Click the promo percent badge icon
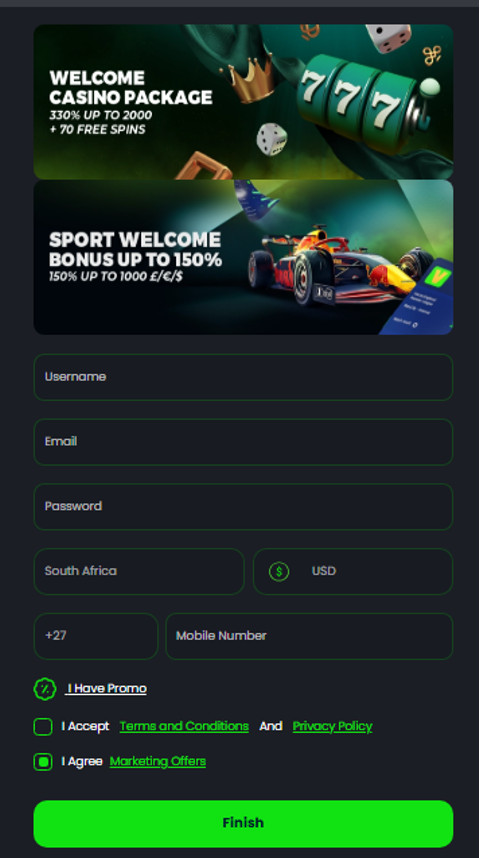This screenshot has height=858, width=480. 45,688
